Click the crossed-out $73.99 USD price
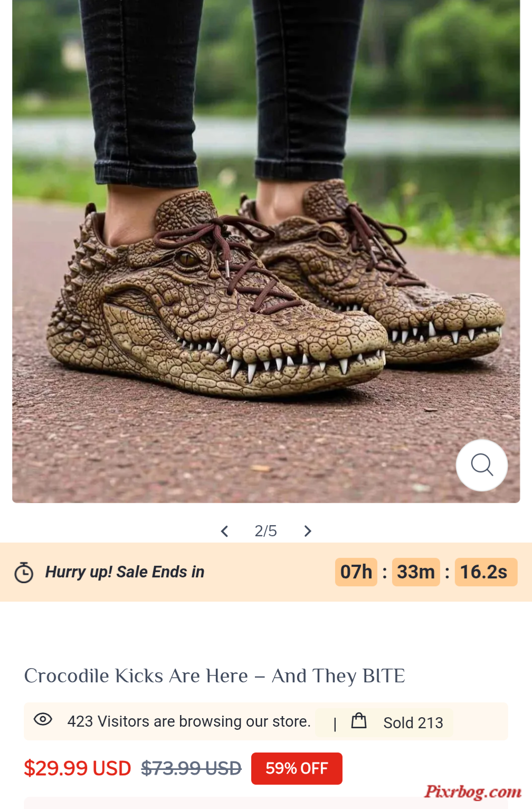This screenshot has height=809, width=532. tap(191, 768)
